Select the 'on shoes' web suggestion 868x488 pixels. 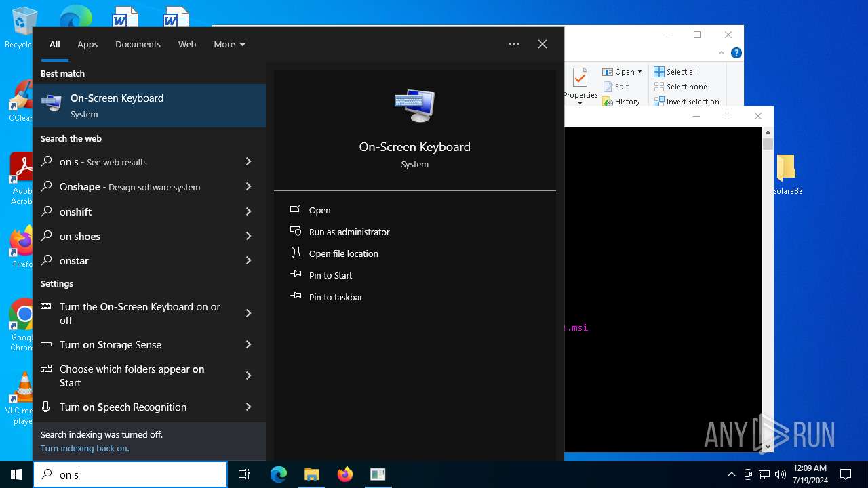coord(136,236)
